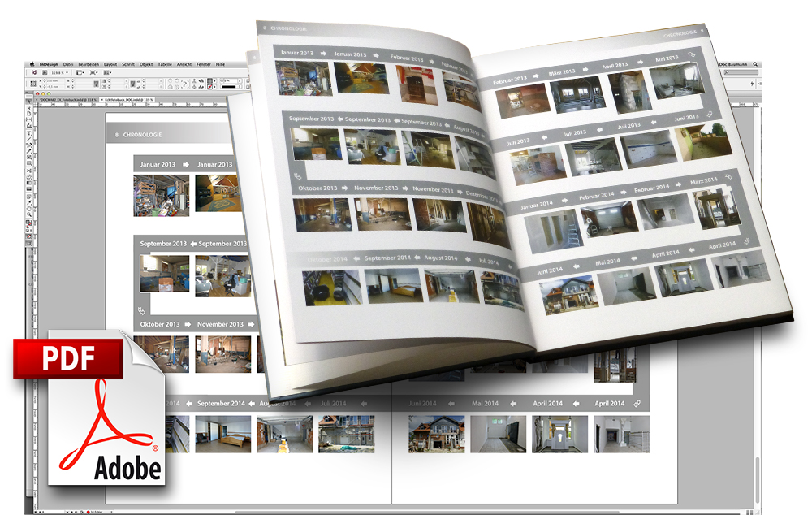Screen dimensions: 812x515
Task: Click the rotate counter-clockwise icon
Action: (176, 81)
